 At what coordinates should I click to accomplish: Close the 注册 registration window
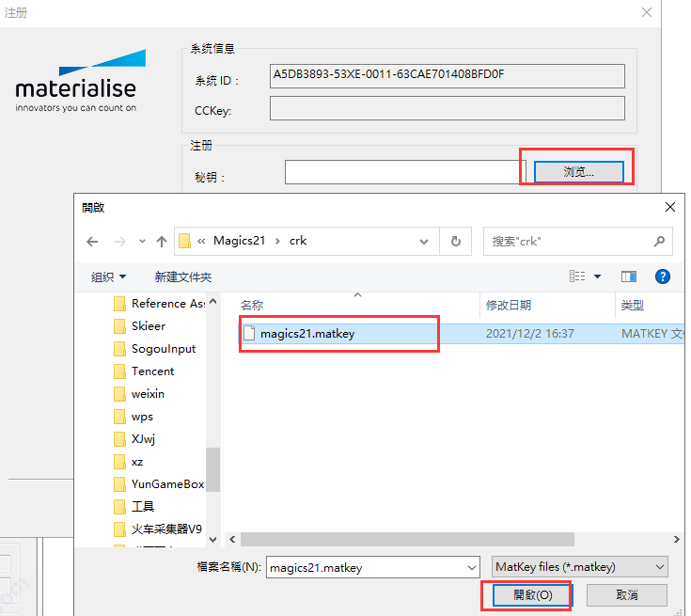pos(647,12)
